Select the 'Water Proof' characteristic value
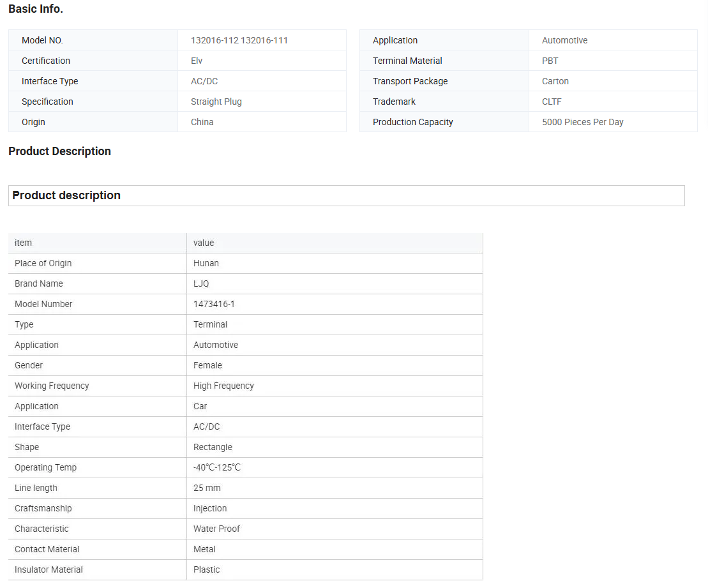This screenshot has width=708, height=588. click(x=216, y=529)
